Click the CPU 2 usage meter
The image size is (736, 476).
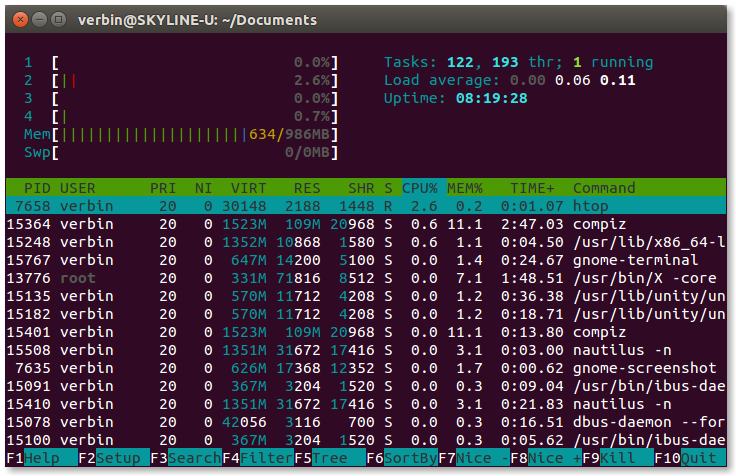point(181,80)
